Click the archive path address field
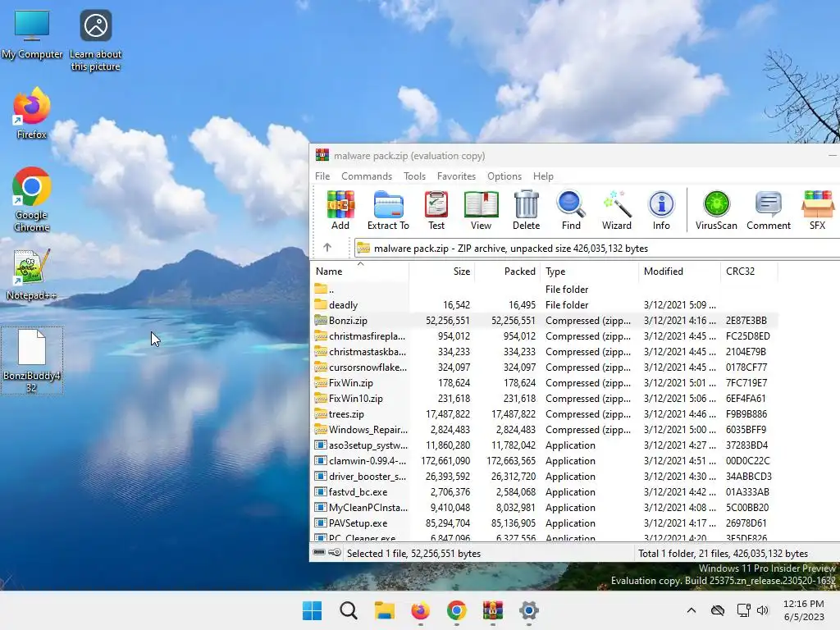Screen dimensions: 840x630 pos(597,248)
